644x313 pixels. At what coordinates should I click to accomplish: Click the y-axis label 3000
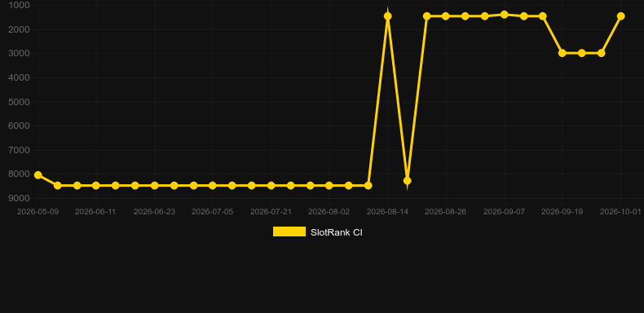(19, 54)
